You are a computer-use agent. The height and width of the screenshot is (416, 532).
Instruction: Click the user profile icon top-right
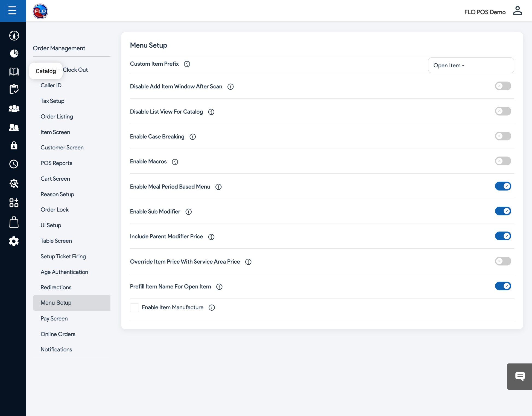pos(517,11)
